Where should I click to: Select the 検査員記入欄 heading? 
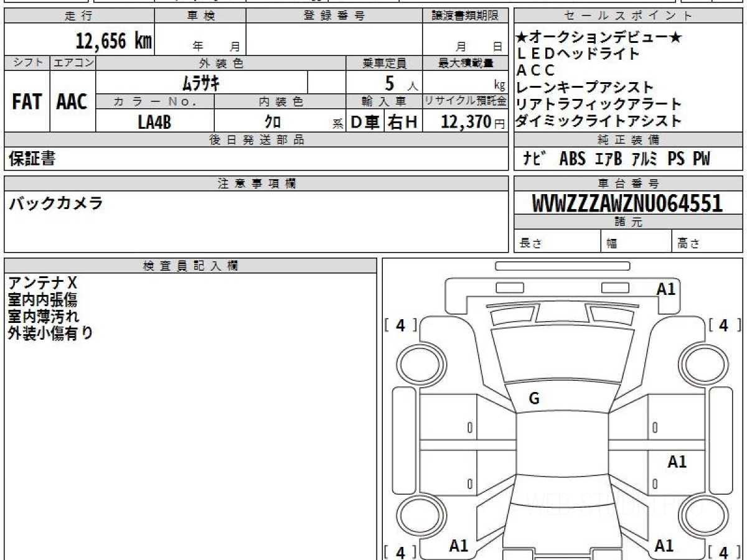tap(190, 266)
